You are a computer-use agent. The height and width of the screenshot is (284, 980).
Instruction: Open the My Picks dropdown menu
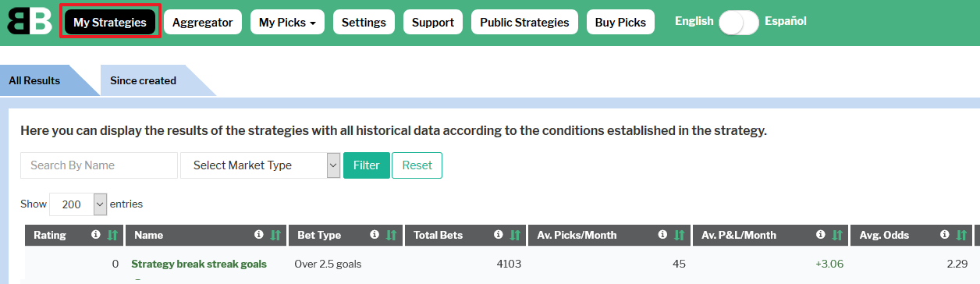pyautogui.click(x=287, y=23)
